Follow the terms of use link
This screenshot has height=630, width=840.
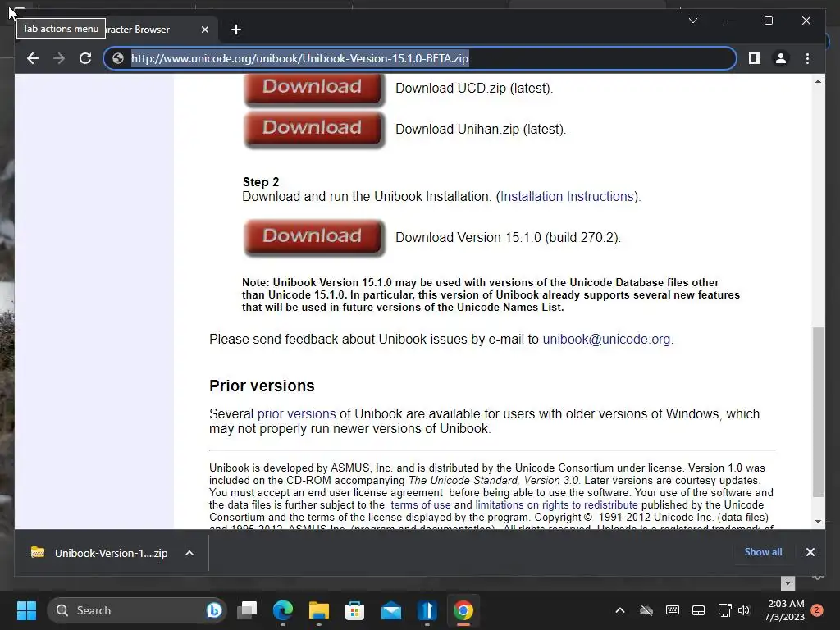point(421,504)
